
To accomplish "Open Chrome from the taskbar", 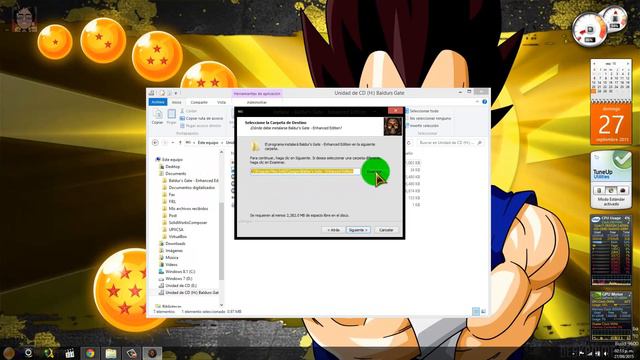I will tap(90, 353).
